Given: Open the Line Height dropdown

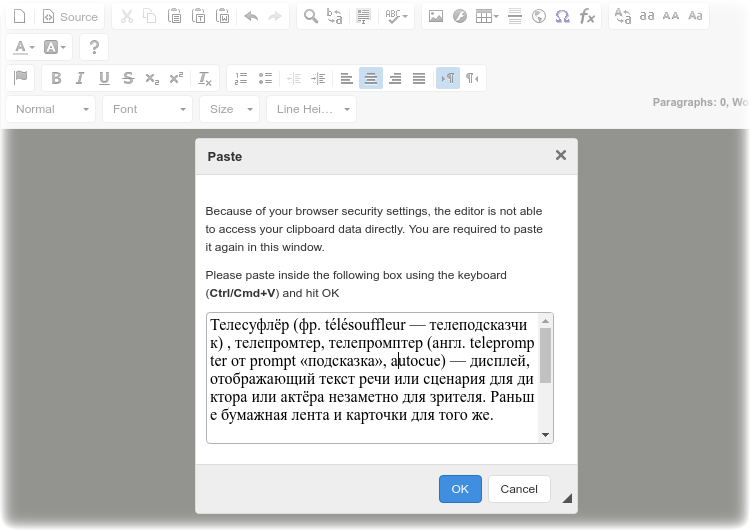Looking at the screenshot, I should 311,109.
